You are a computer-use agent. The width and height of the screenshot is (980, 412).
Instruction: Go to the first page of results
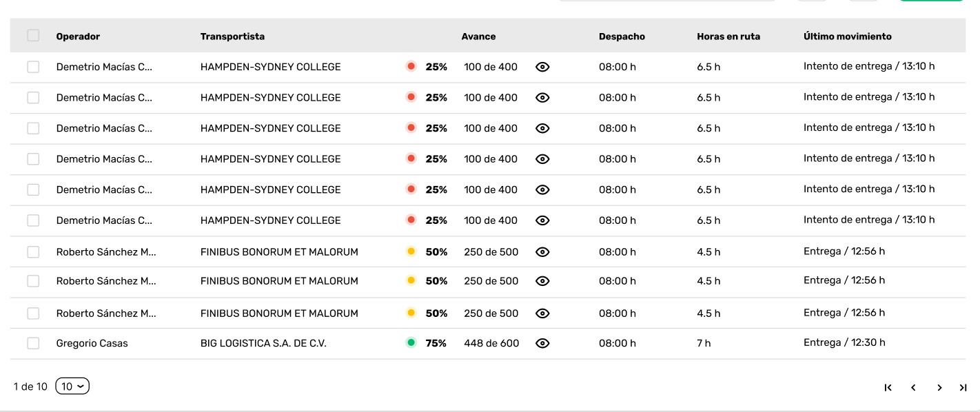coord(888,388)
